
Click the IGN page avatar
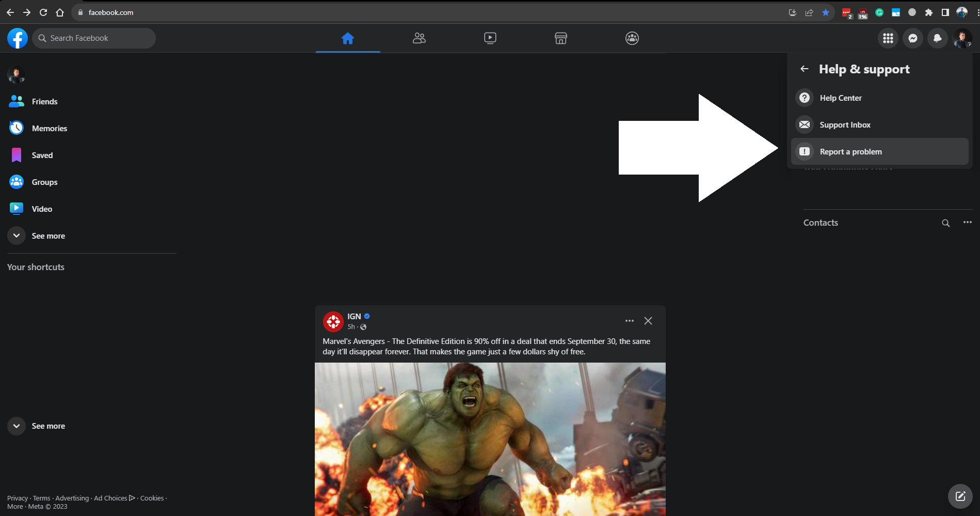(333, 322)
